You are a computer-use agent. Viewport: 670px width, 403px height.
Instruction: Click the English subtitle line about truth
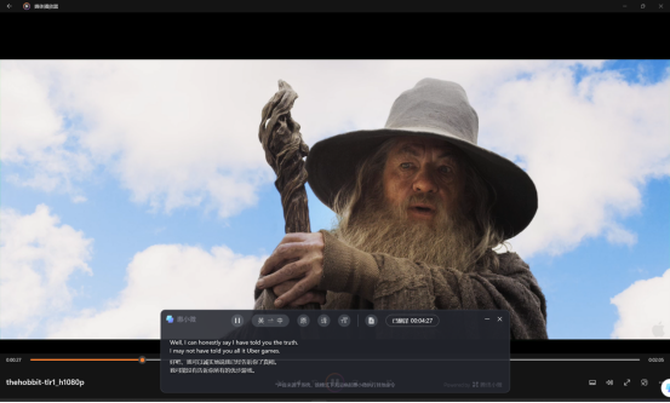coord(234,343)
